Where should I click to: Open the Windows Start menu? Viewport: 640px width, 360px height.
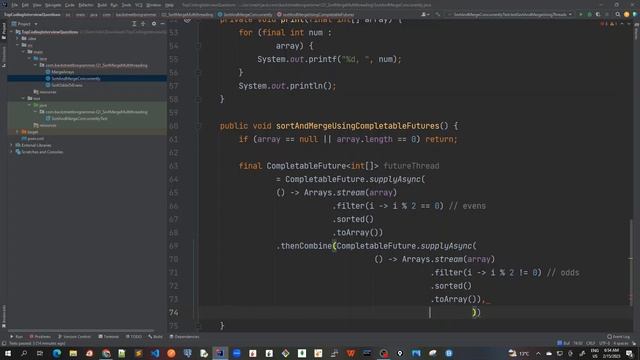(7, 353)
